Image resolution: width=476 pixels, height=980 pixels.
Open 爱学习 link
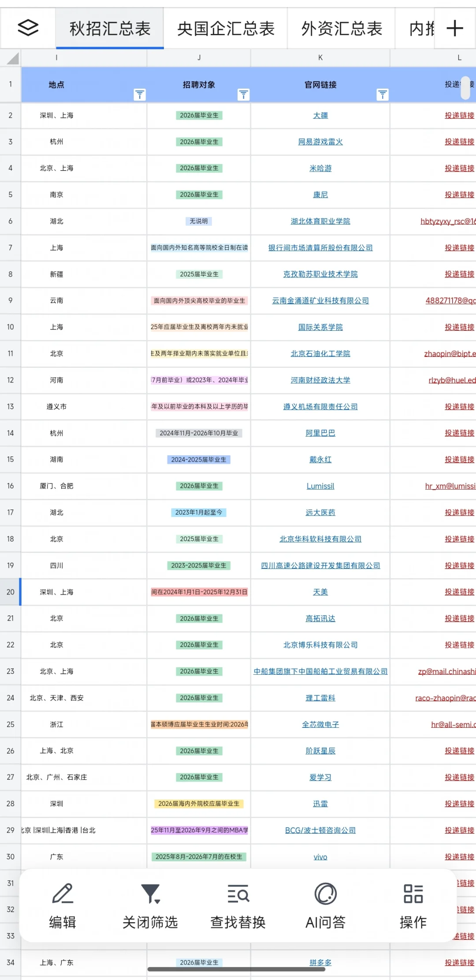click(x=320, y=777)
